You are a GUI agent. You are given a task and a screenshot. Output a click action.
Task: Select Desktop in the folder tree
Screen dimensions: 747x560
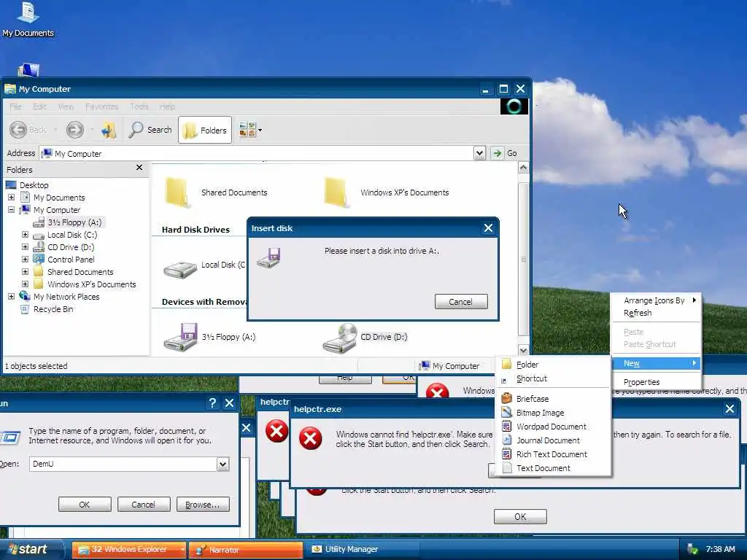pyautogui.click(x=34, y=185)
